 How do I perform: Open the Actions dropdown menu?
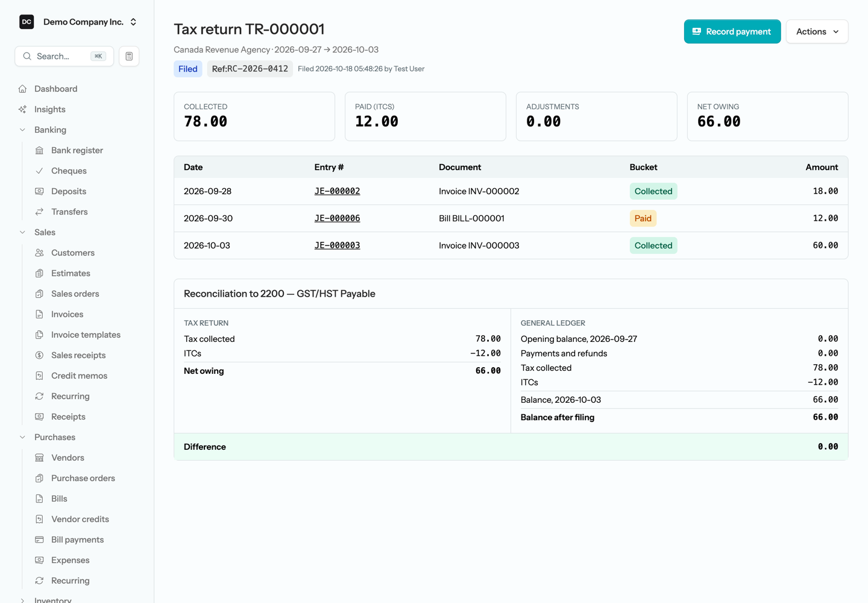pos(817,31)
